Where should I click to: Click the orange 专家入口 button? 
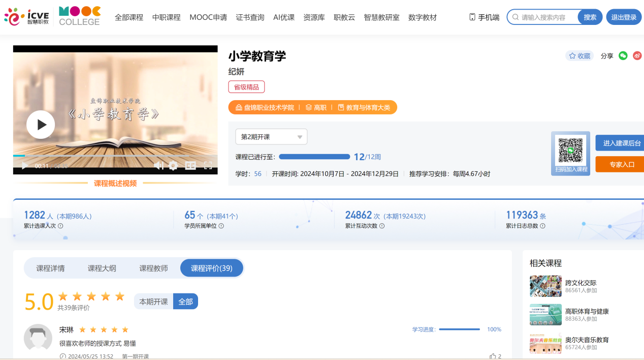[x=621, y=165]
